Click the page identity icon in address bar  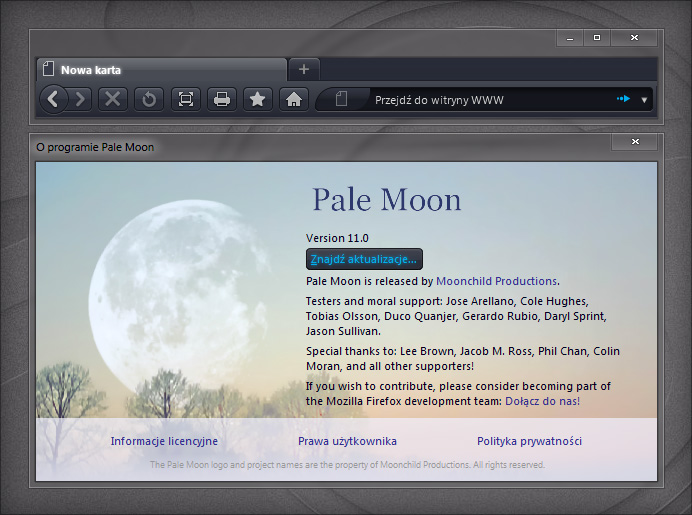(x=342, y=99)
